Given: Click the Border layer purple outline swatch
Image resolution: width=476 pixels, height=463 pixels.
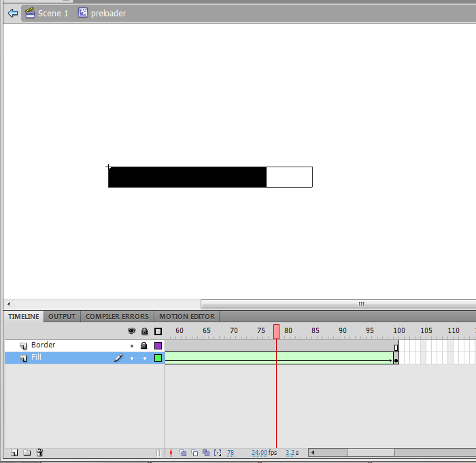Looking at the screenshot, I should point(158,345).
